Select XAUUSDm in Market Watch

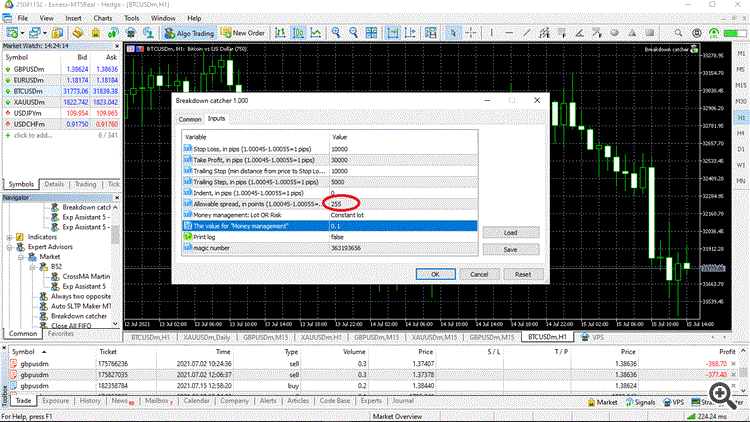click(61, 102)
